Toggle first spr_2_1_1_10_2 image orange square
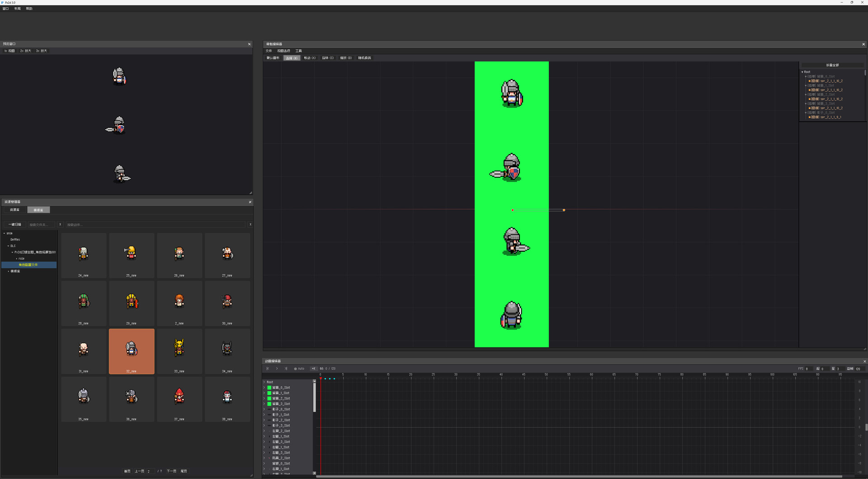868x479 pixels. [810, 81]
